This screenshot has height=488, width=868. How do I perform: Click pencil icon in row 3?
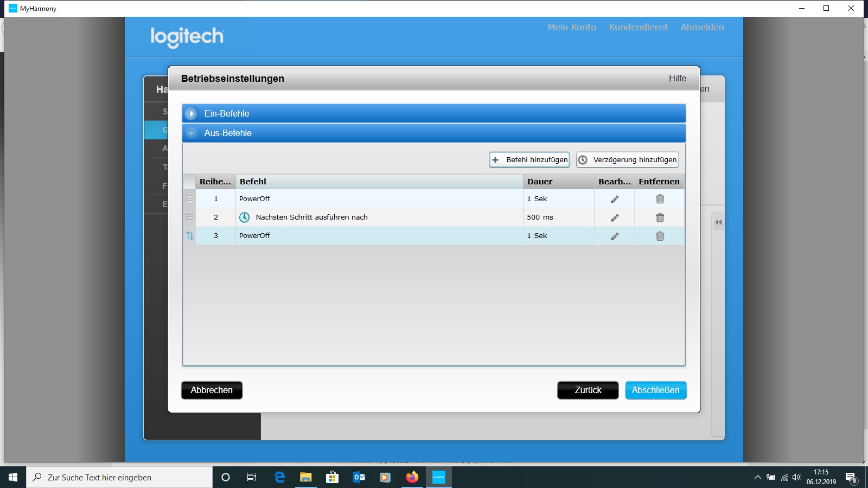(x=615, y=236)
